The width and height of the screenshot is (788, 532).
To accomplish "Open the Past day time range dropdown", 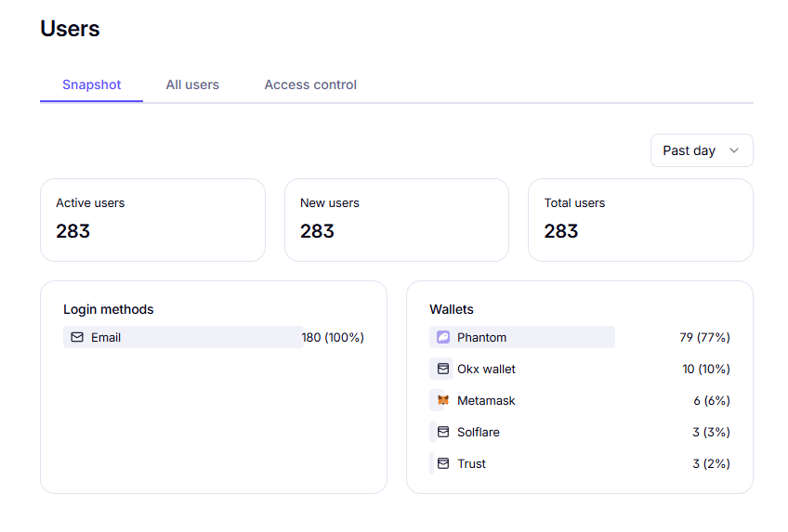I will [x=702, y=150].
